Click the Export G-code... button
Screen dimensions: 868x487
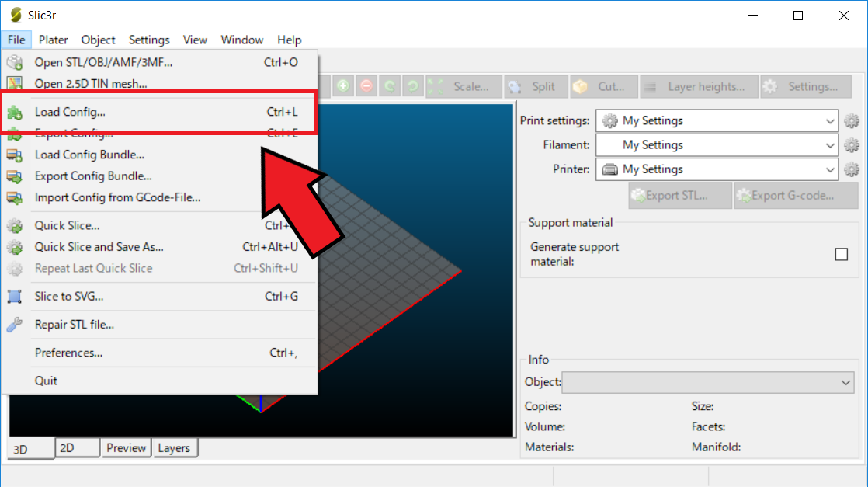[796, 196]
